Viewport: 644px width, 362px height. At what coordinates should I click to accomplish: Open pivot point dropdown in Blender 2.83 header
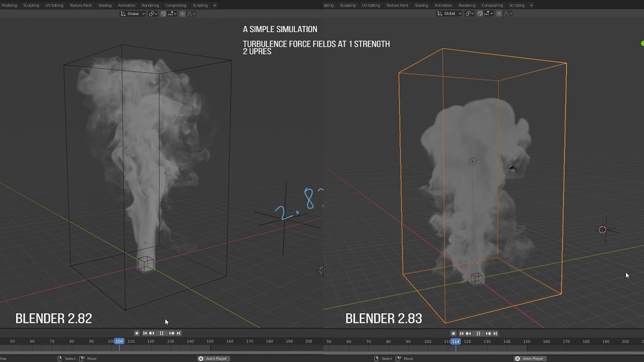469,14
